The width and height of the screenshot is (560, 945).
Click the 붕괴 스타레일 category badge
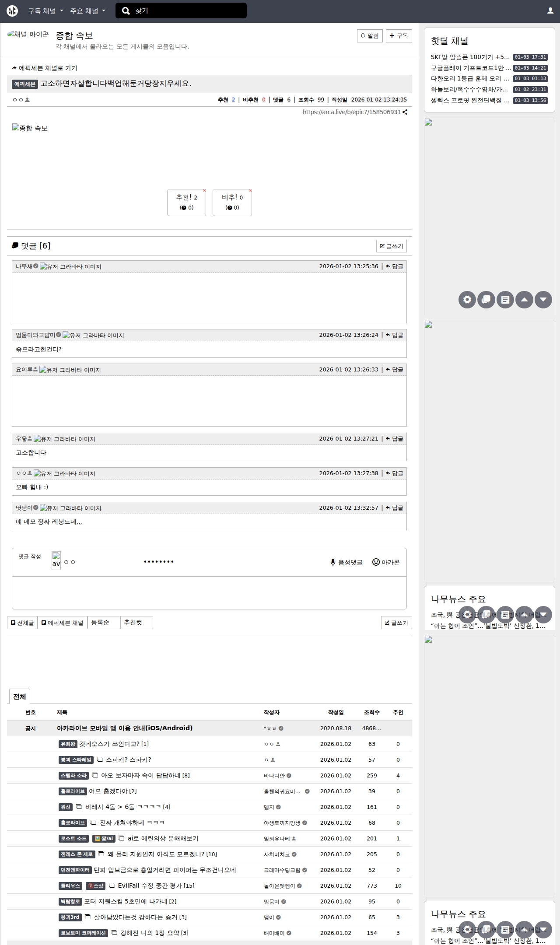tap(76, 759)
